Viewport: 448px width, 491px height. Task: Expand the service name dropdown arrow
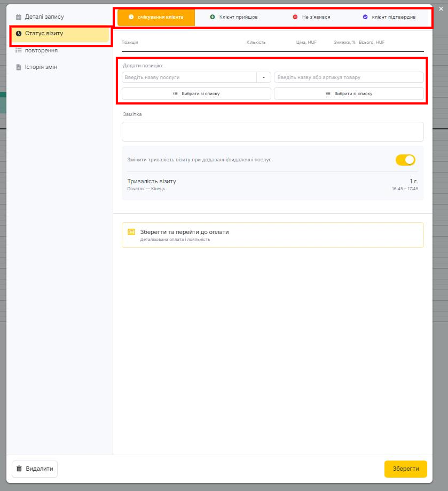point(264,77)
